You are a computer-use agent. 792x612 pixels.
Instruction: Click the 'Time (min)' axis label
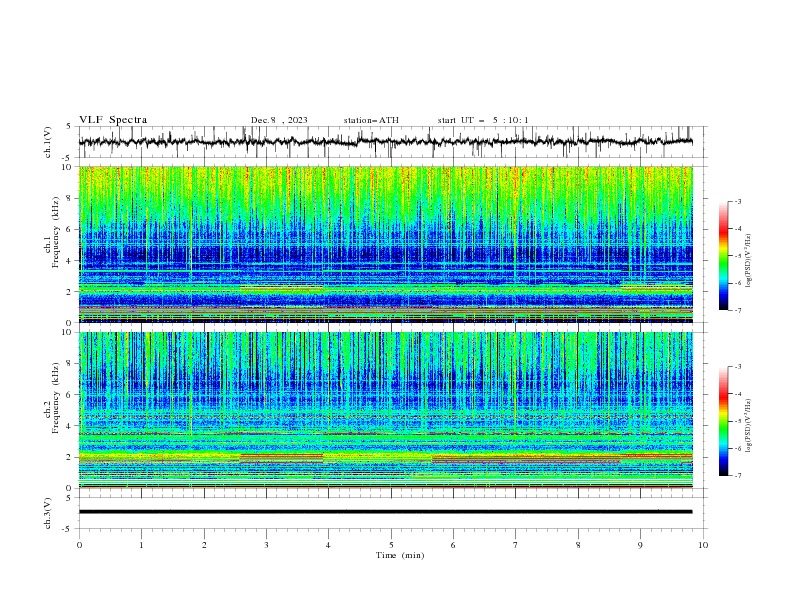pos(400,555)
